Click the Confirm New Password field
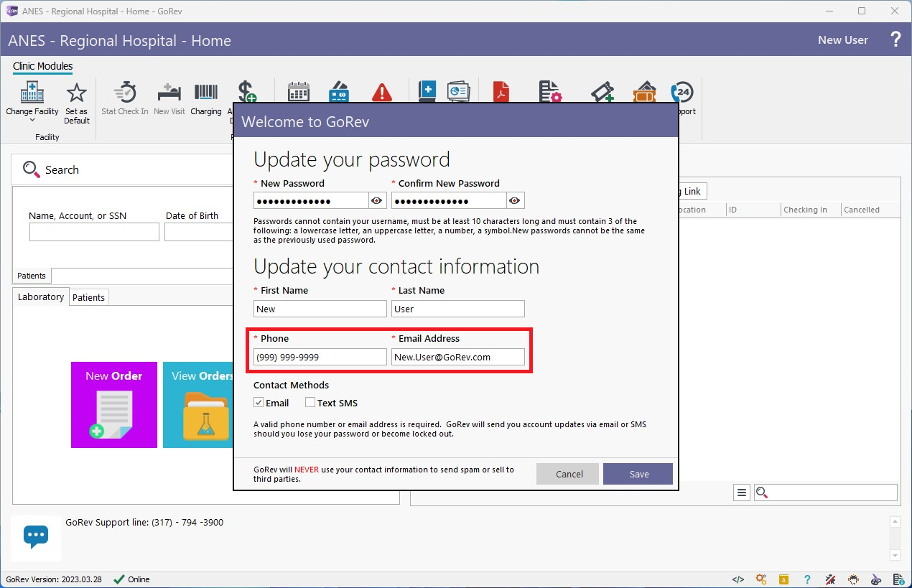 449,200
